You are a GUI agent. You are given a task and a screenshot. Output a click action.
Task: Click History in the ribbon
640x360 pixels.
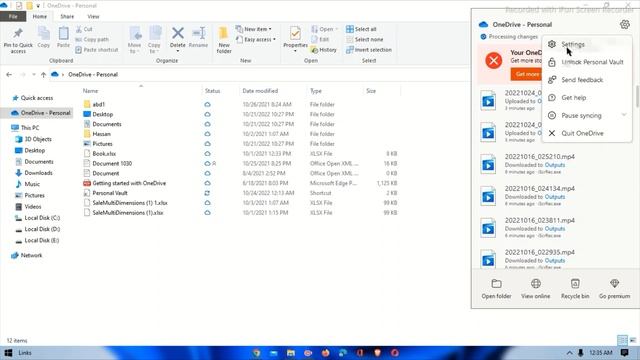pos(324,50)
